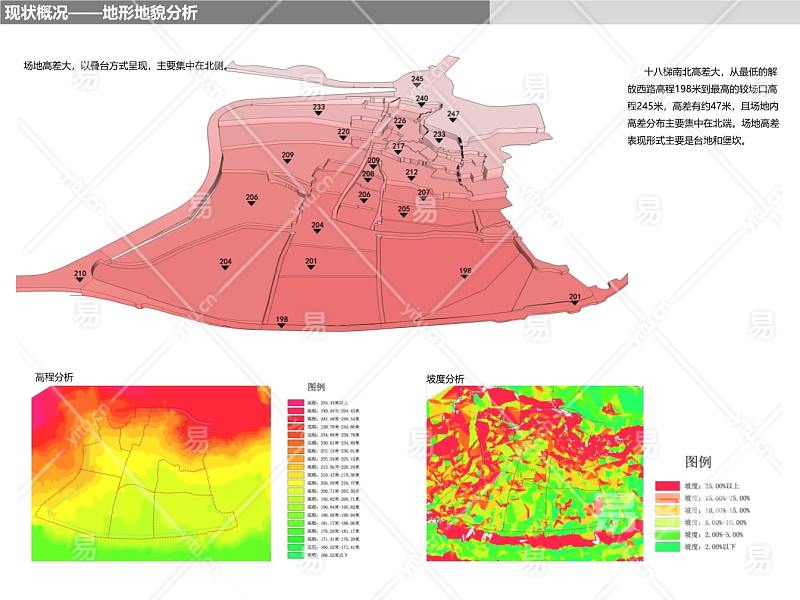Click the red 25.00%以上 slope legend swatch
This screenshot has width=800, height=600.
point(668,484)
